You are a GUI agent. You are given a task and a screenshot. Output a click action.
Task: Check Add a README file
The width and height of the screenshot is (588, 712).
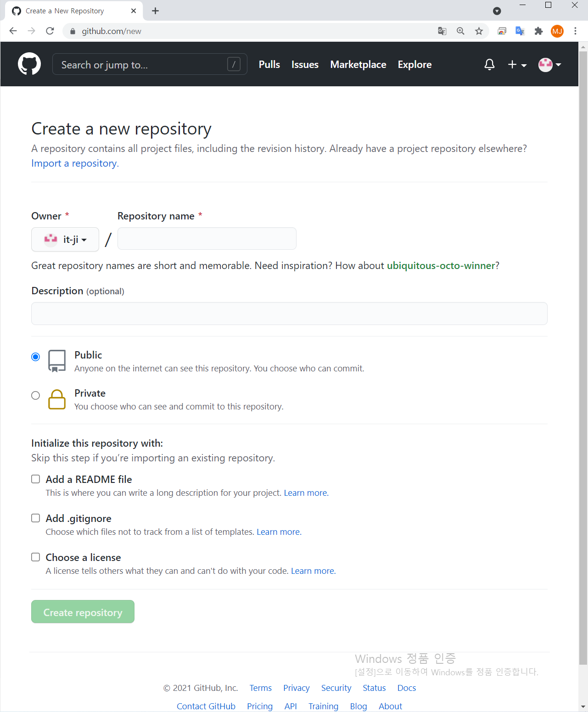pos(35,479)
